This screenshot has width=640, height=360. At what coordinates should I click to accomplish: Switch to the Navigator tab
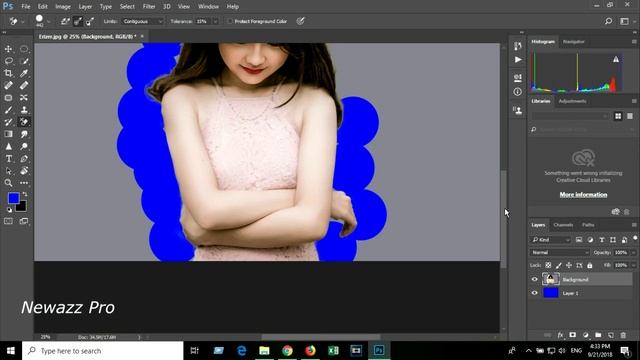click(573, 42)
